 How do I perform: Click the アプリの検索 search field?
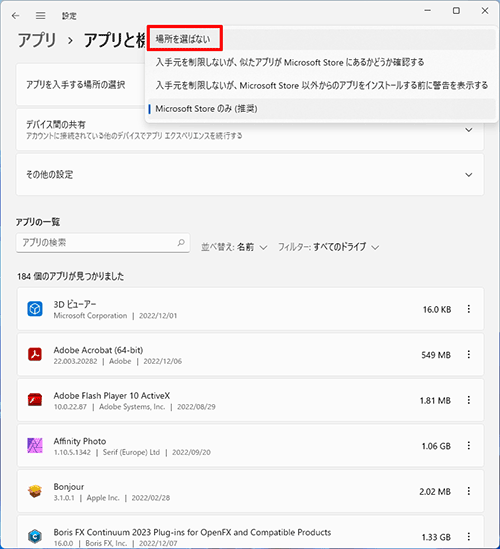[103, 243]
